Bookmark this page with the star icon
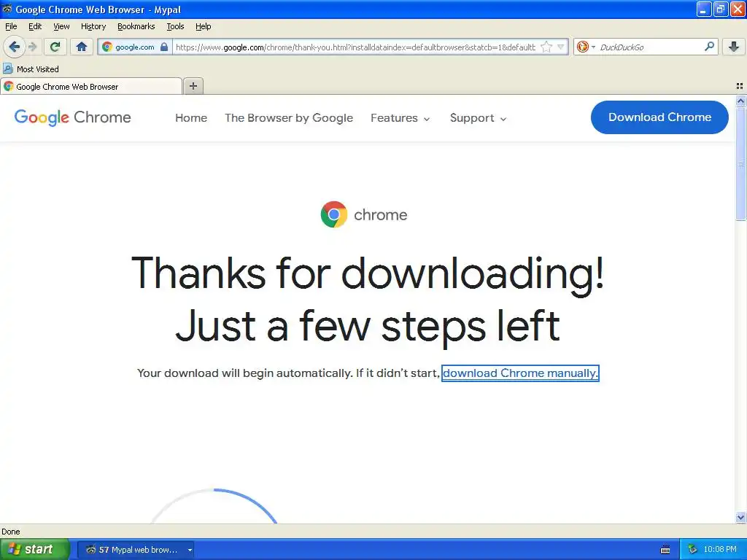747x560 pixels. 546,47
